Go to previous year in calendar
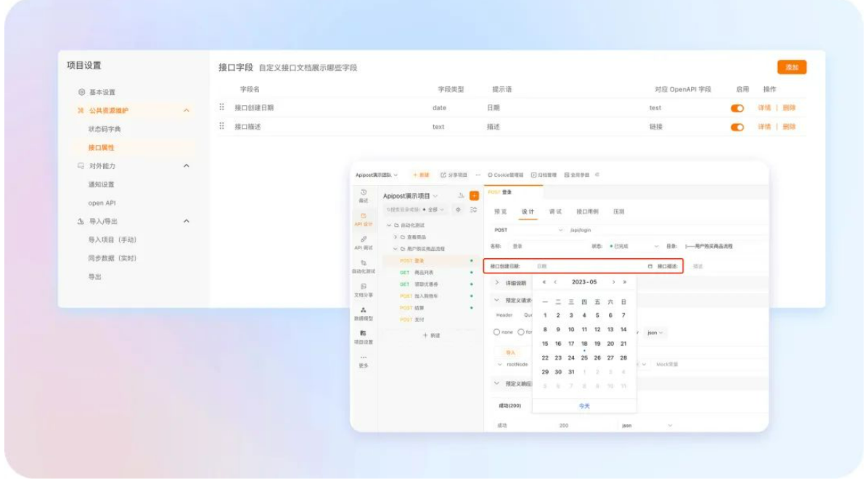Viewport: 868px width, 480px height. pos(544,282)
